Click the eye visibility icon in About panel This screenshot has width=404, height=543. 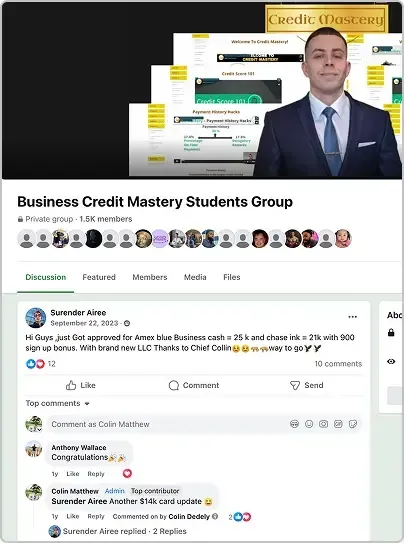click(391, 361)
